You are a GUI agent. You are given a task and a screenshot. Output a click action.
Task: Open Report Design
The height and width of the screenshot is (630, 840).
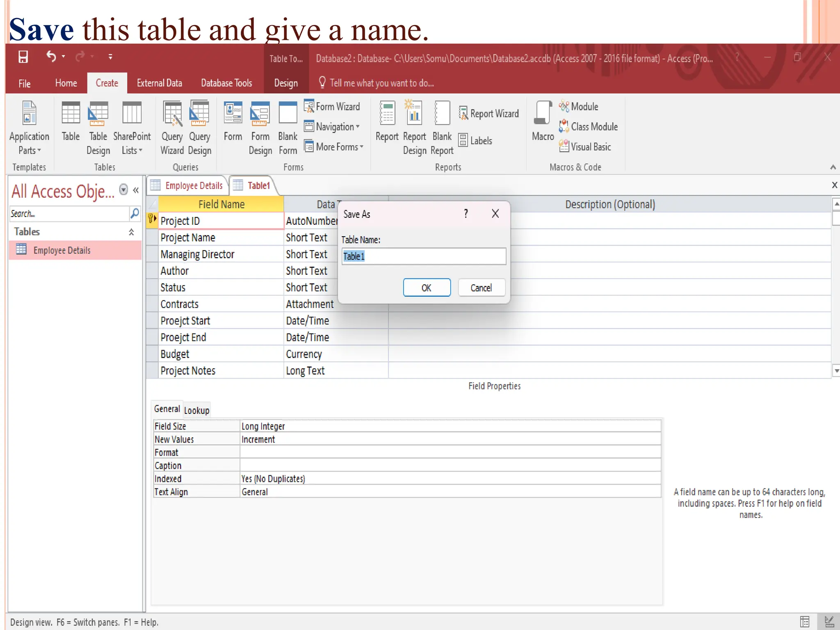click(x=414, y=128)
